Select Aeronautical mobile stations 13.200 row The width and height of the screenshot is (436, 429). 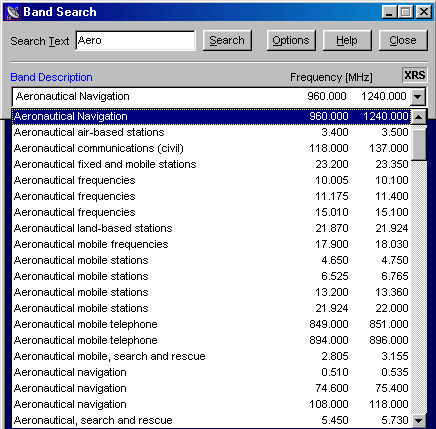pyautogui.click(x=211, y=292)
